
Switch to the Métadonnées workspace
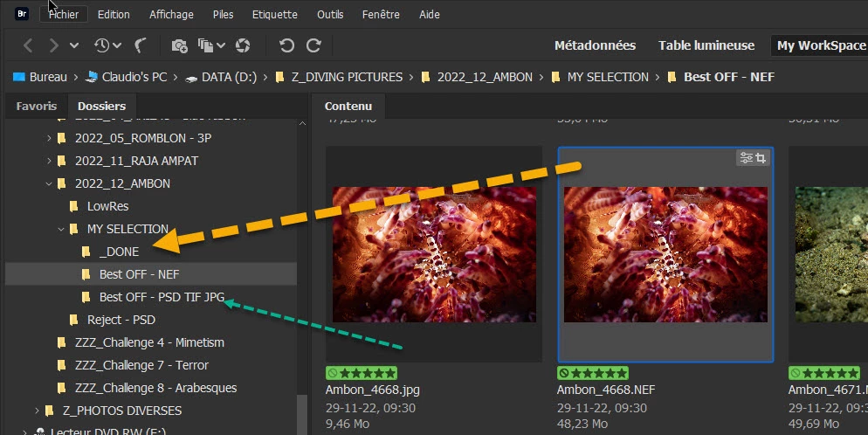click(595, 45)
